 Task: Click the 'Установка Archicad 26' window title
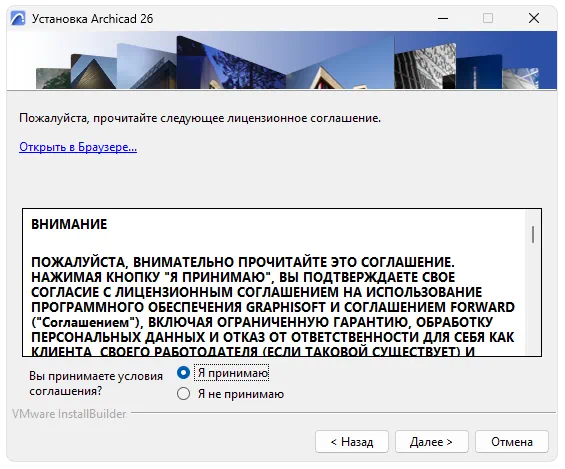tap(93, 18)
